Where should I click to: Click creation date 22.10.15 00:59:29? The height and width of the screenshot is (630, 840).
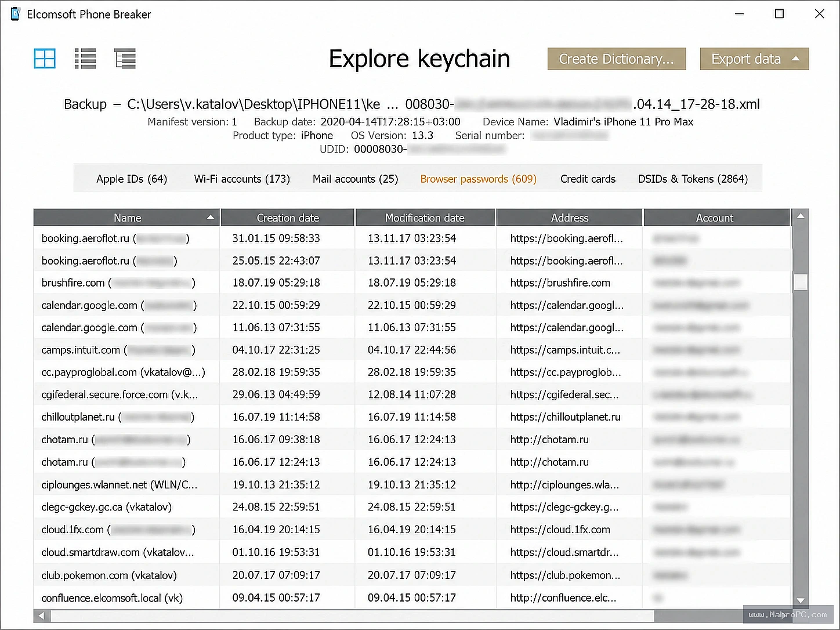tap(276, 305)
